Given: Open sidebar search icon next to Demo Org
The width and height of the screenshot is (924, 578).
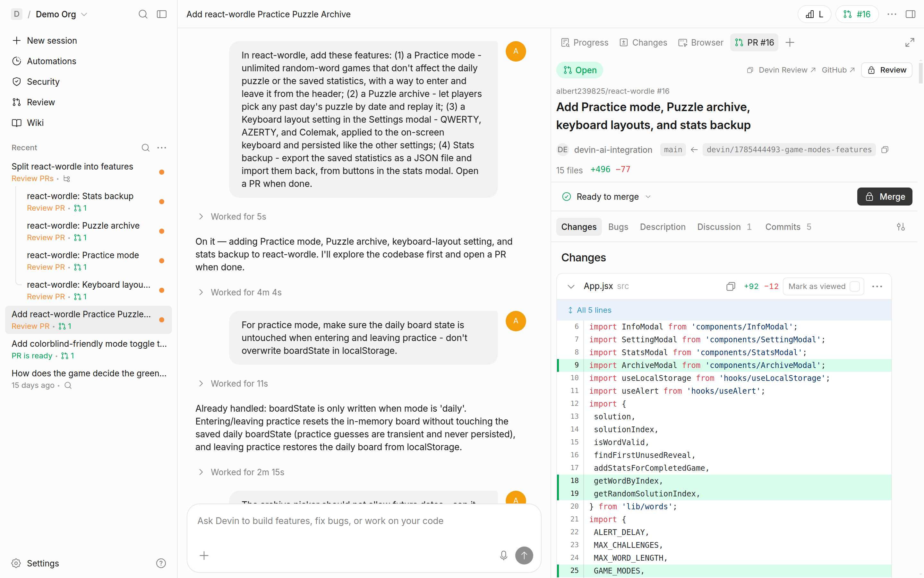Looking at the screenshot, I should [143, 14].
